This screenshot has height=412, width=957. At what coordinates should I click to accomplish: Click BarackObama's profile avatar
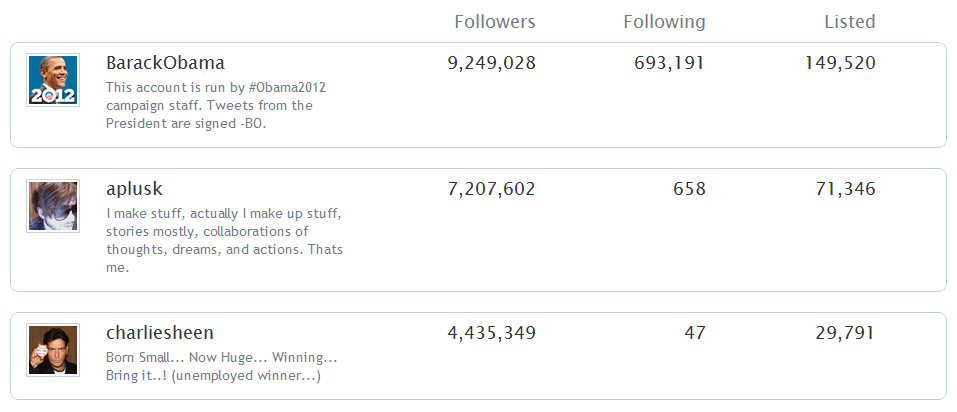(53, 81)
